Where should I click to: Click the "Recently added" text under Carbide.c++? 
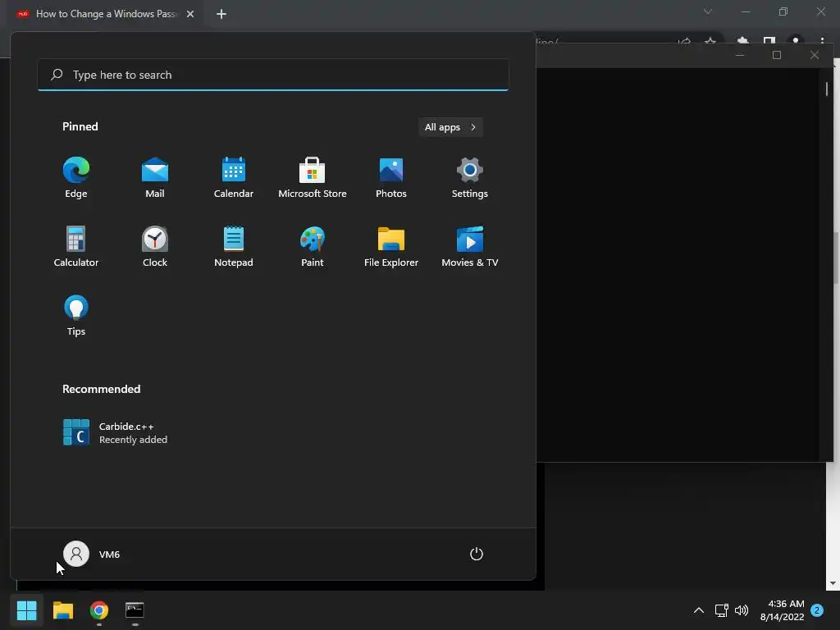click(x=133, y=440)
